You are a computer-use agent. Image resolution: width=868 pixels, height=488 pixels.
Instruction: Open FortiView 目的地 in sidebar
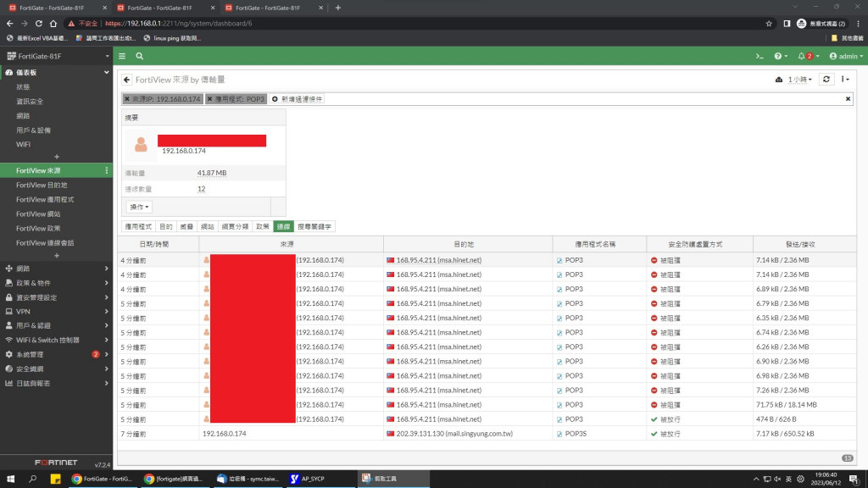click(x=42, y=185)
